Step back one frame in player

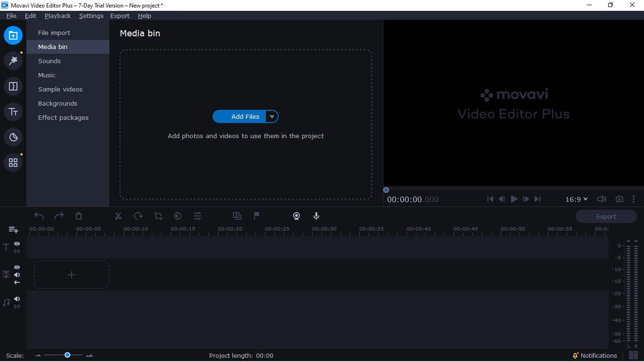coord(502,199)
